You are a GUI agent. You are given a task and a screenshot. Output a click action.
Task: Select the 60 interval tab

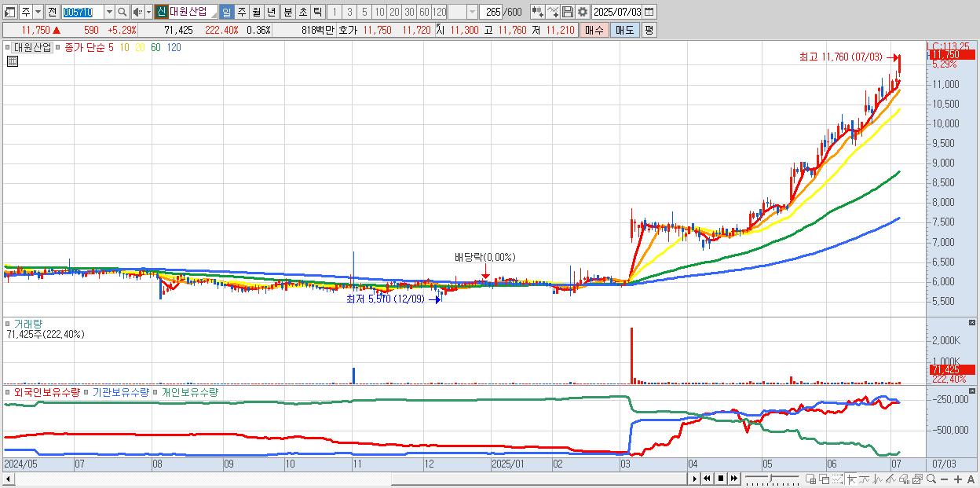click(424, 12)
